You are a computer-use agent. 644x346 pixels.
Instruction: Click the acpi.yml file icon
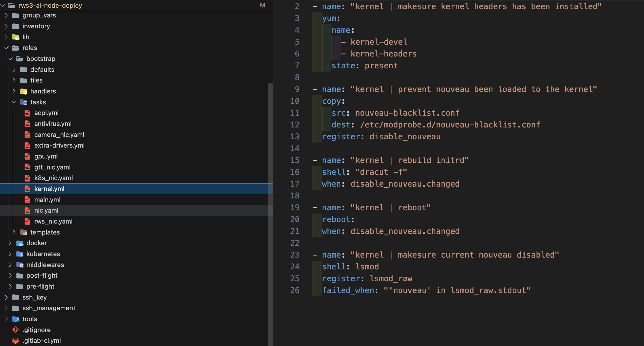point(27,112)
